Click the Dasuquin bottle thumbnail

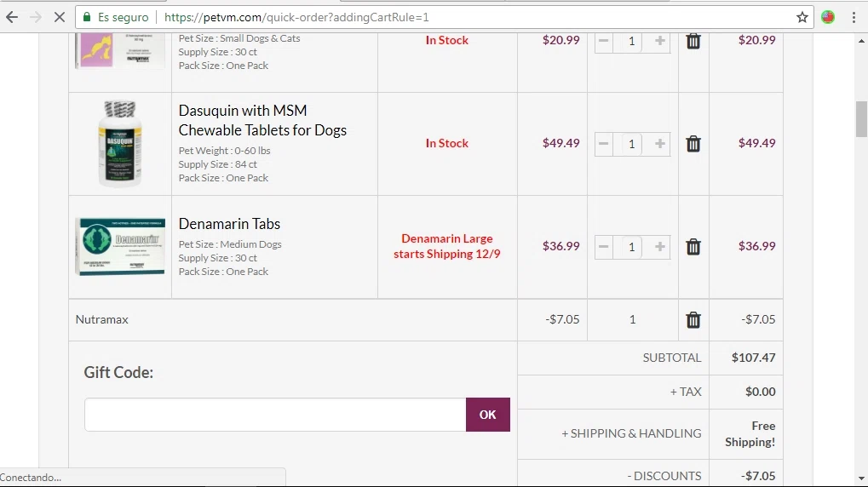coord(119,144)
